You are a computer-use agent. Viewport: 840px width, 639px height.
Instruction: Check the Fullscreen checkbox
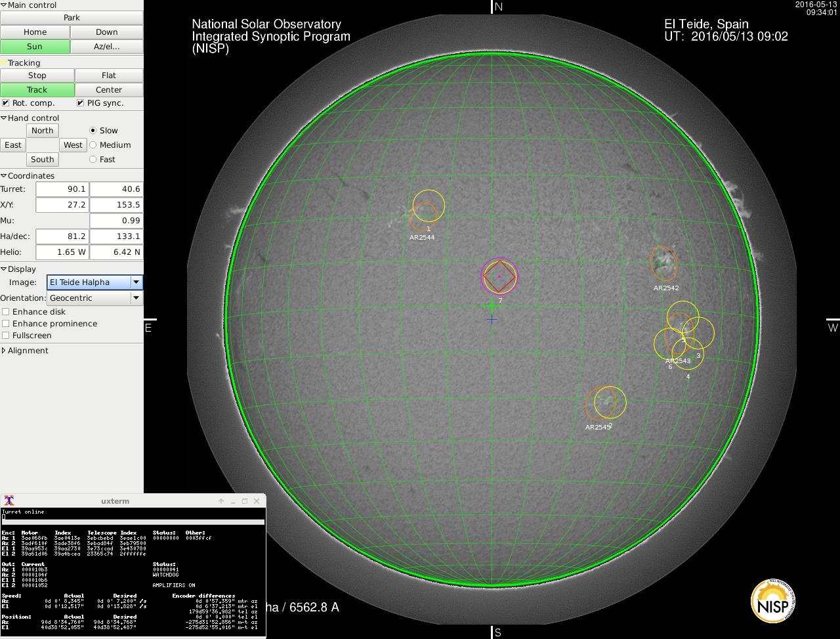6,336
